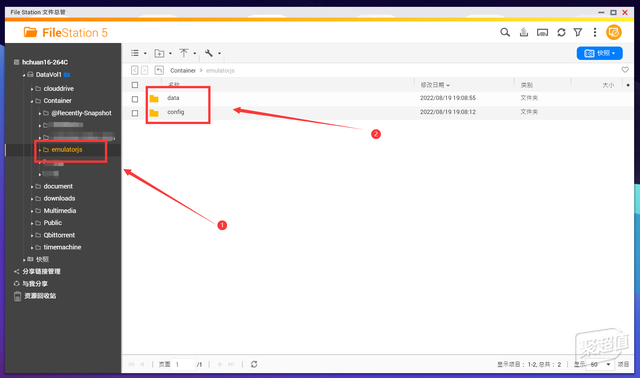Expand the upload dropdown arrow

point(195,53)
